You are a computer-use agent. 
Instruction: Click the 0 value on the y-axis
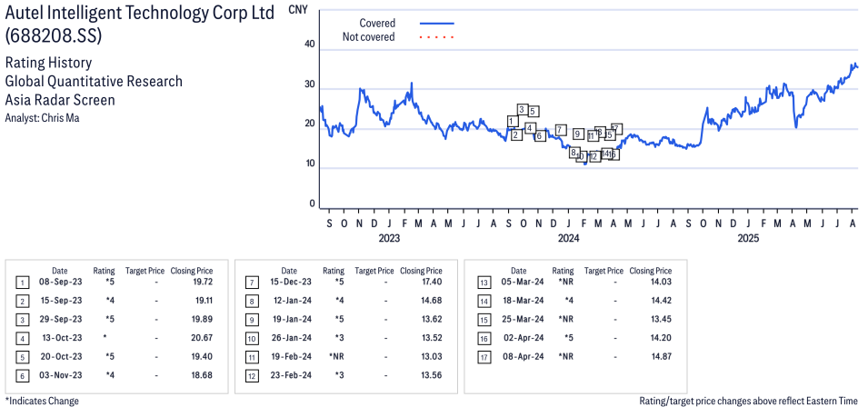point(313,204)
